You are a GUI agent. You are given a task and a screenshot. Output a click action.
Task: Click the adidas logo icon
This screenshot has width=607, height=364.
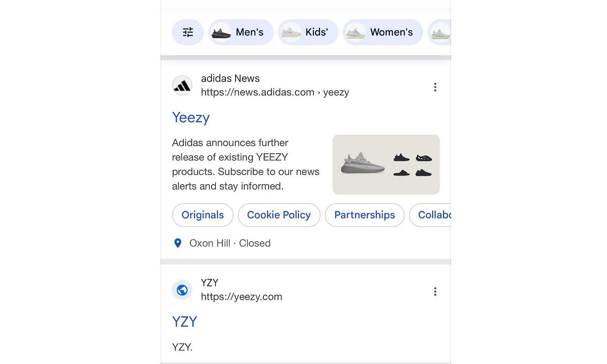(x=182, y=85)
